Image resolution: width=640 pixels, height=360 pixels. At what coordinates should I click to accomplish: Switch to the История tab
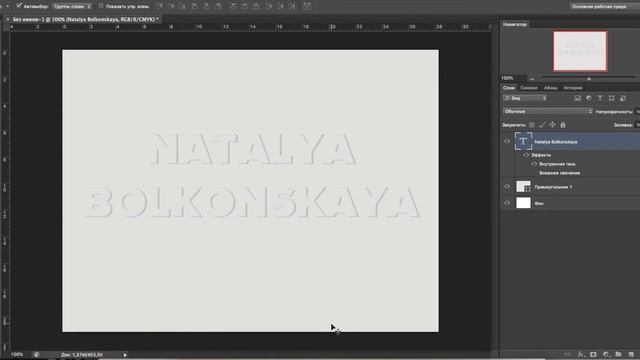point(573,88)
